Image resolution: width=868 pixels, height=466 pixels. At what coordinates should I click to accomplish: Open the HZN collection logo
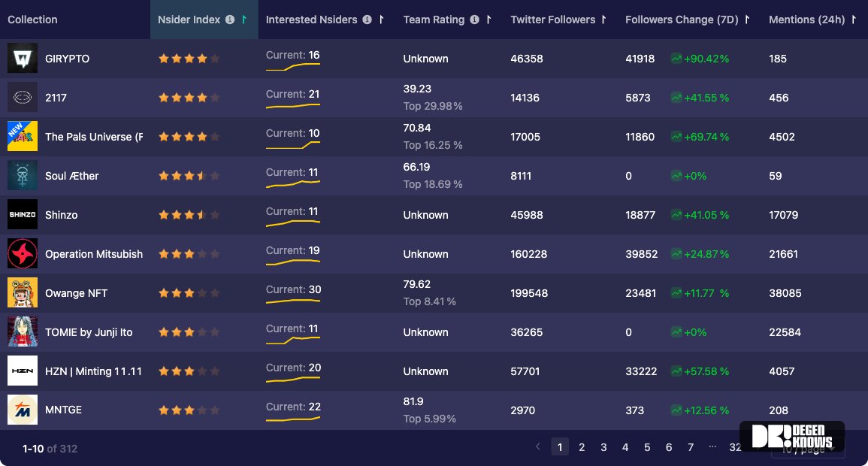point(22,371)
